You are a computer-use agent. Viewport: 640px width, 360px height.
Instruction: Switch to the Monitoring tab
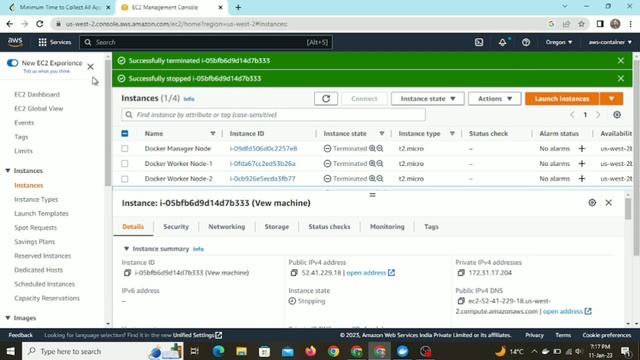(387, 227)
